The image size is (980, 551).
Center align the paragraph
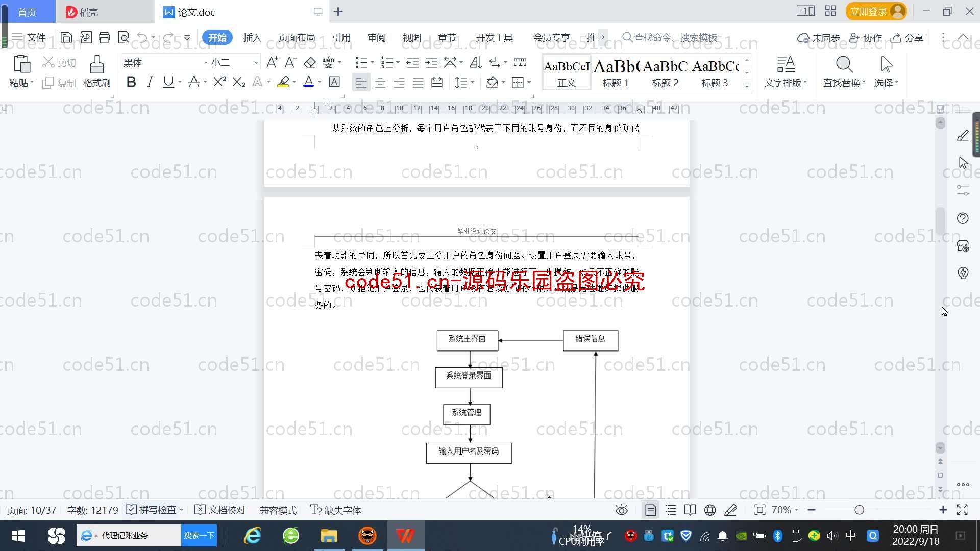point(380,82)
